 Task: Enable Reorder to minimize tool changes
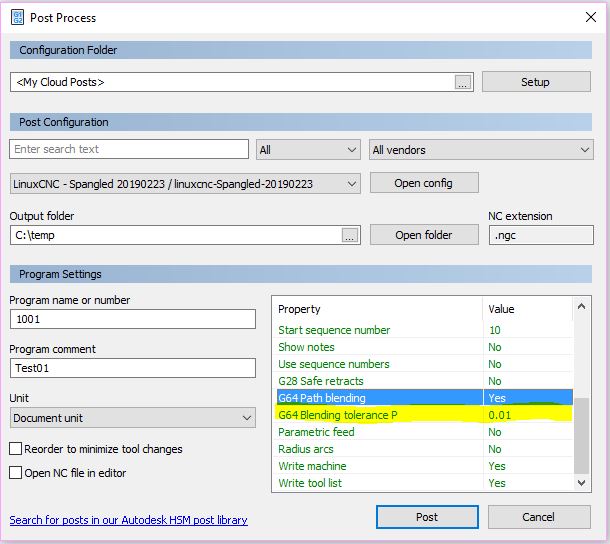coord(16,449)
